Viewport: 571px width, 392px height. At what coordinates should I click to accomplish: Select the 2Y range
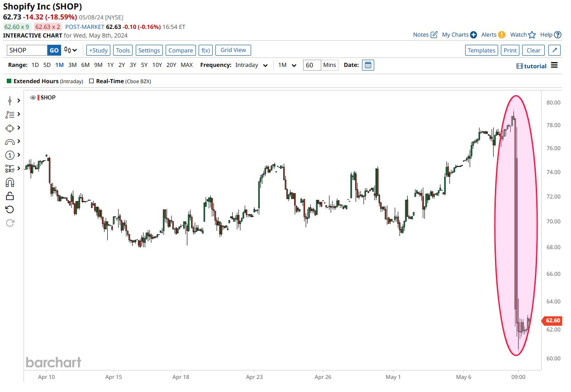[x=122, y=65]
